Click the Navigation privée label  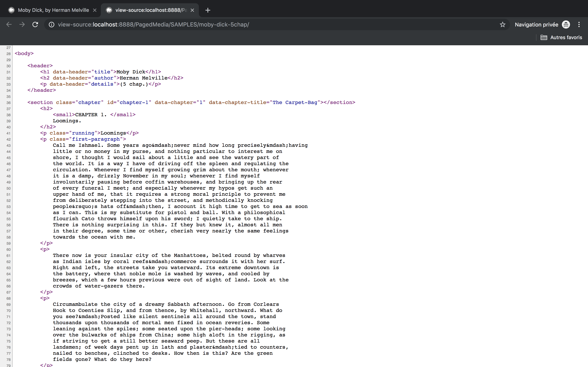pos(536,24)
